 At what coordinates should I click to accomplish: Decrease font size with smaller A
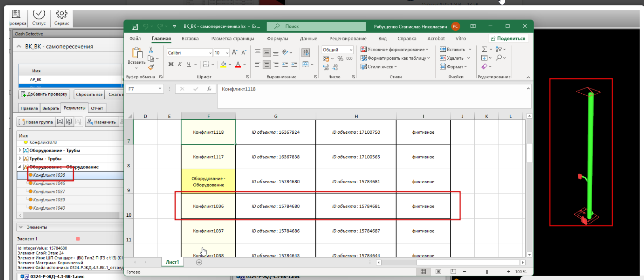[244, 52]
